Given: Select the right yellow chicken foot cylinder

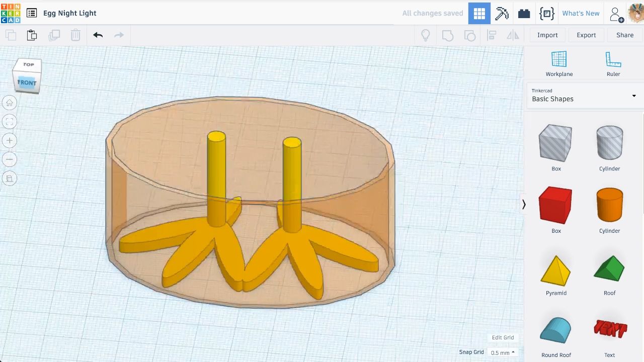Looking at the screenshot, I should [x=292, y=185].
